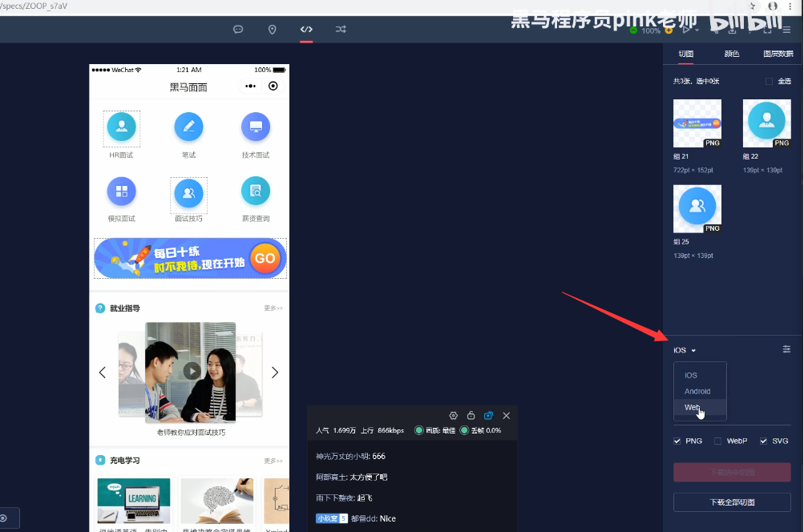Click the 共3张, 选中0张 count text

point(697,82)
